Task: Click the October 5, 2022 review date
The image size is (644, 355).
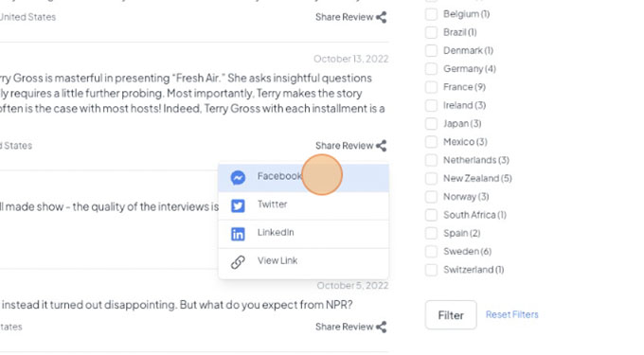Action: [352, 286]
